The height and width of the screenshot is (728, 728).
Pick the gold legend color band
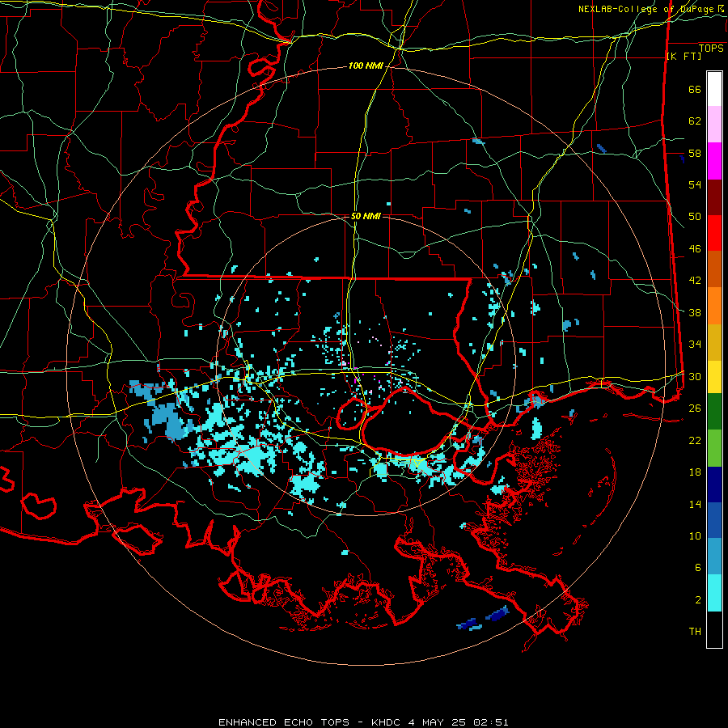(714, 343)
